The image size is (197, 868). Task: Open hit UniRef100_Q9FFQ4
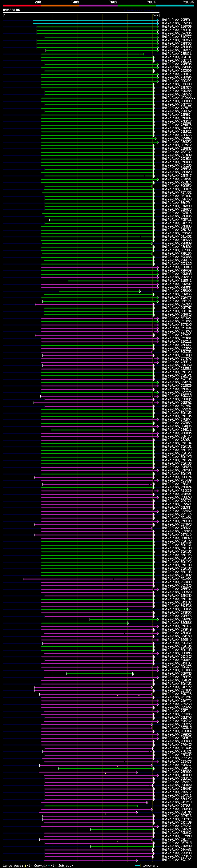(177, 20)
